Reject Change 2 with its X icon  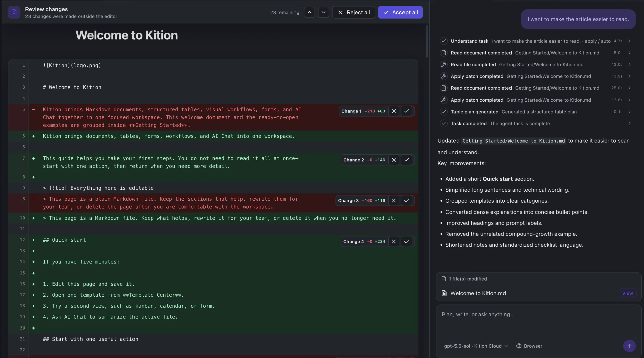pos(394,160)
